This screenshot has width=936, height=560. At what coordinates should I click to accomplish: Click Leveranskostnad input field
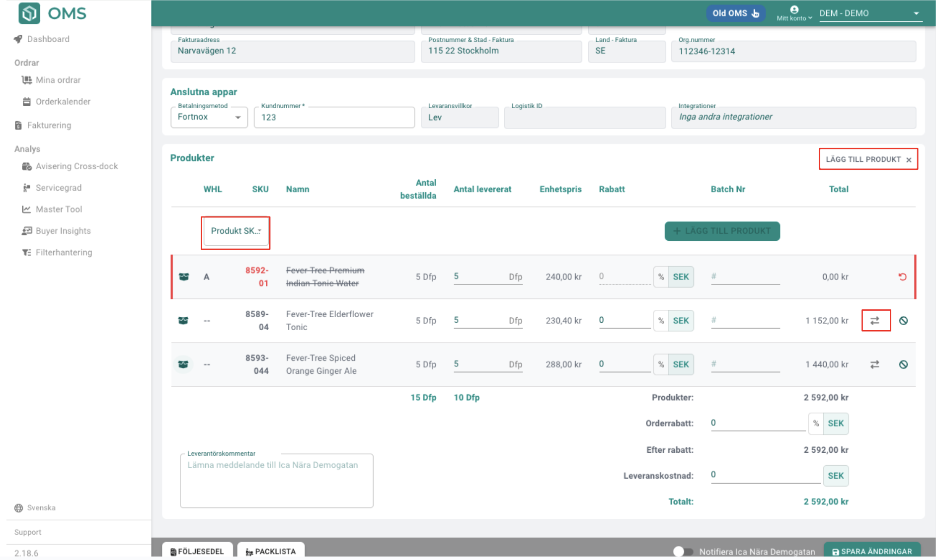pyautogui.click(x=765, y=475)
